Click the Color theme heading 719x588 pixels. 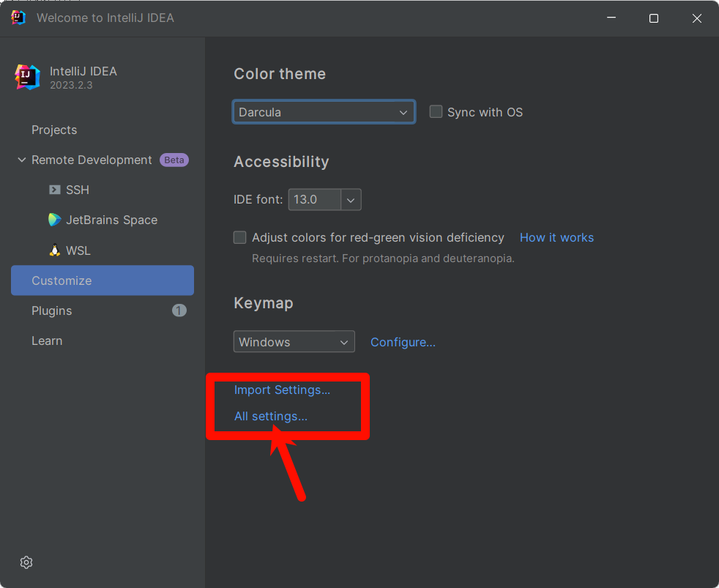pos(280,74)
